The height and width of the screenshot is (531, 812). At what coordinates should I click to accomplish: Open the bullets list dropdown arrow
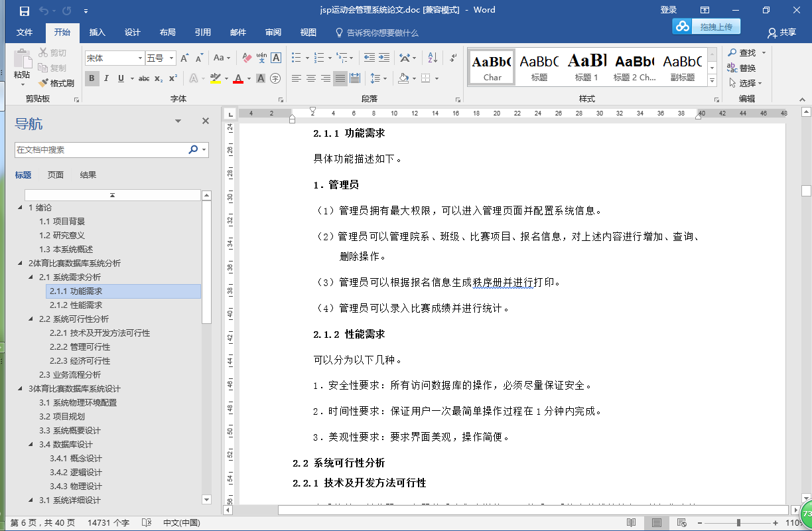306,58
